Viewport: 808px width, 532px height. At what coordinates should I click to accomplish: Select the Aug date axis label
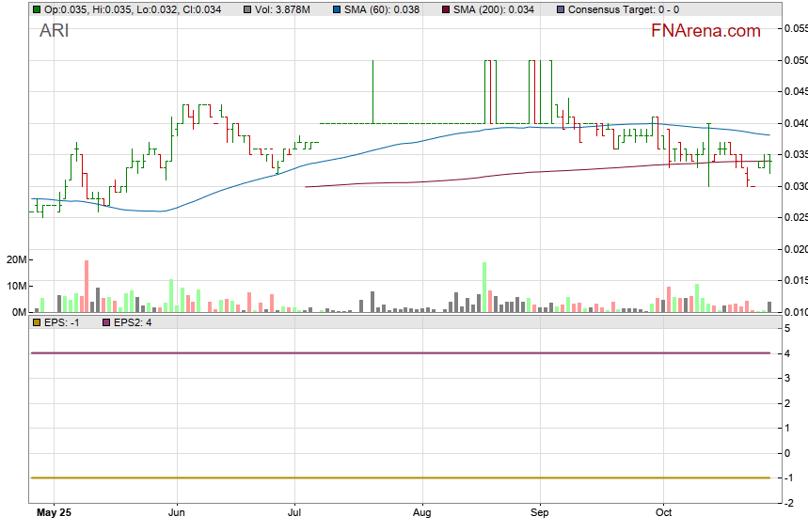point(422,514)
